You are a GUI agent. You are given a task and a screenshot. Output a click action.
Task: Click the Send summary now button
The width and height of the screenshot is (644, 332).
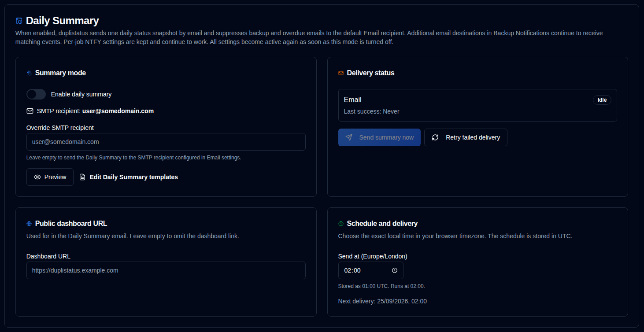379,137
